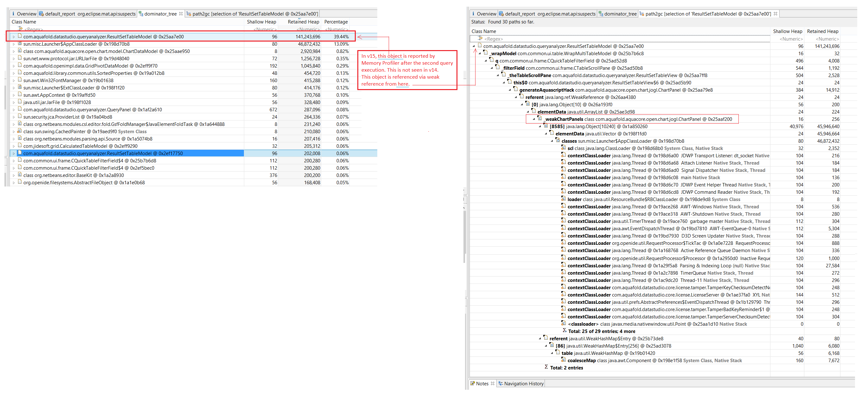The height and width of the screenshot is (398, 868).
Task: Click the path2gc tab icon in right pane
Action: click(x=641, y=14)
